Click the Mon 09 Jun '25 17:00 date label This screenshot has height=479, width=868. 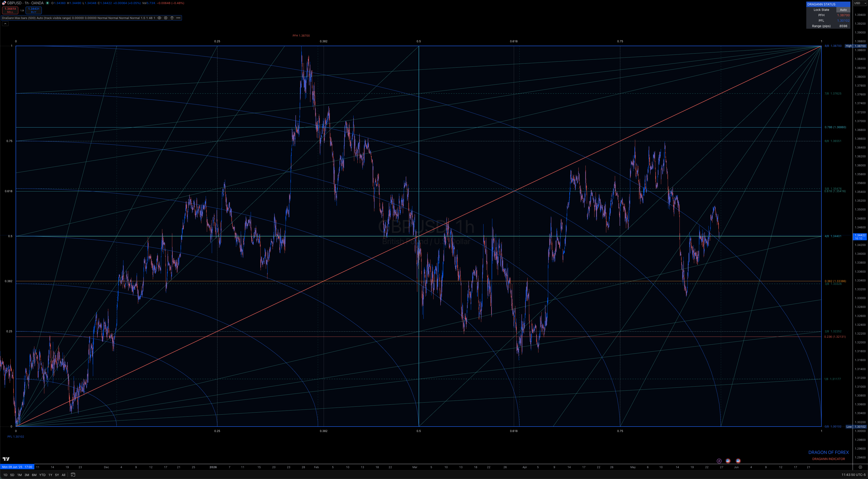17,467
